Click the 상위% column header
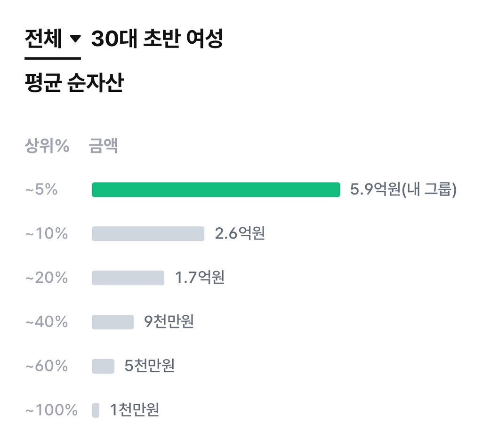The height and width of the screenshot is (448, 482). 47,146
